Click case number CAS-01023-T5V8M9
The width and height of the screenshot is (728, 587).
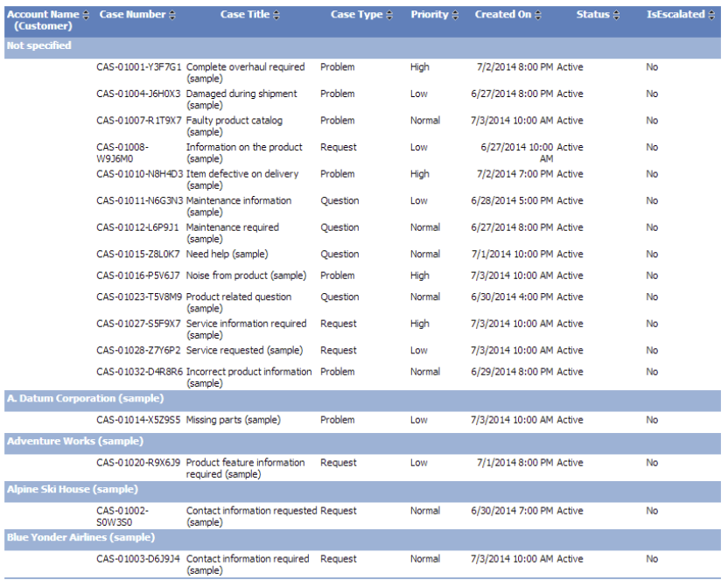[x=139, y=297]
